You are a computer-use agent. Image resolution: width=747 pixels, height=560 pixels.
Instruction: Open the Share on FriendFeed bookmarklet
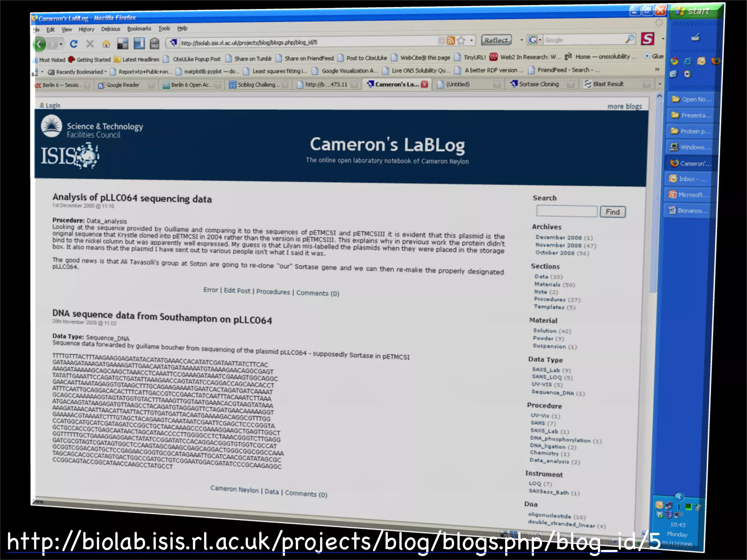(305, 58)
